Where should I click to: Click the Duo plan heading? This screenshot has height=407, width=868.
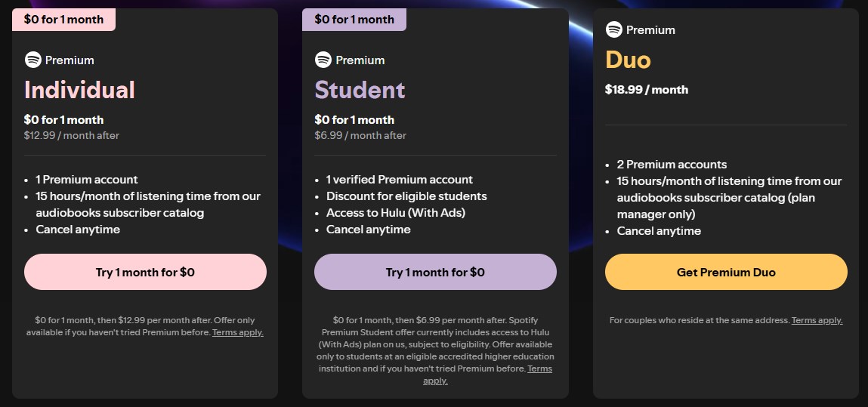pyautogui.click(x=628, y=60)
